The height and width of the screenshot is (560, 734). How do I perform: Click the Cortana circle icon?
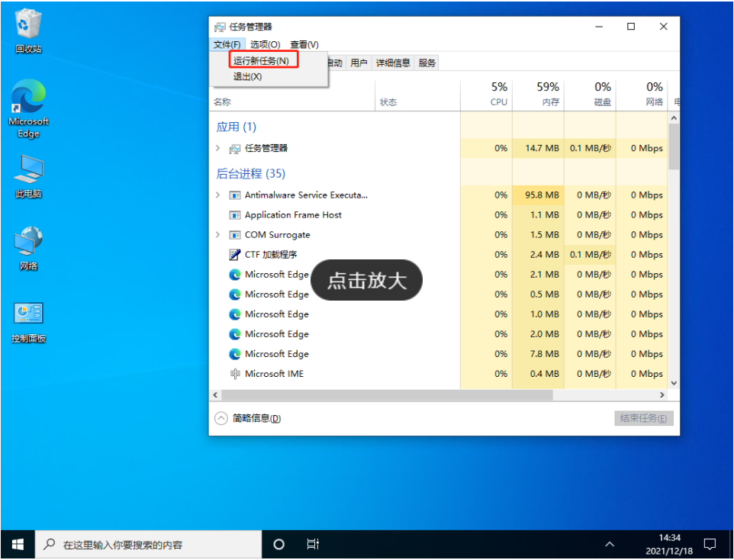pyautogui.click(x=278, y=544)
